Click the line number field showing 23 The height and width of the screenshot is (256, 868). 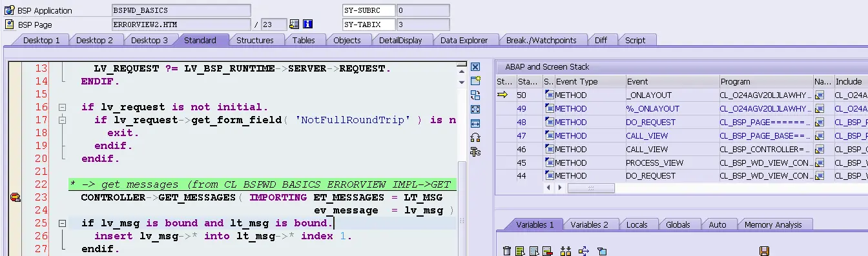pyautogui.click(x=274, y=25)
